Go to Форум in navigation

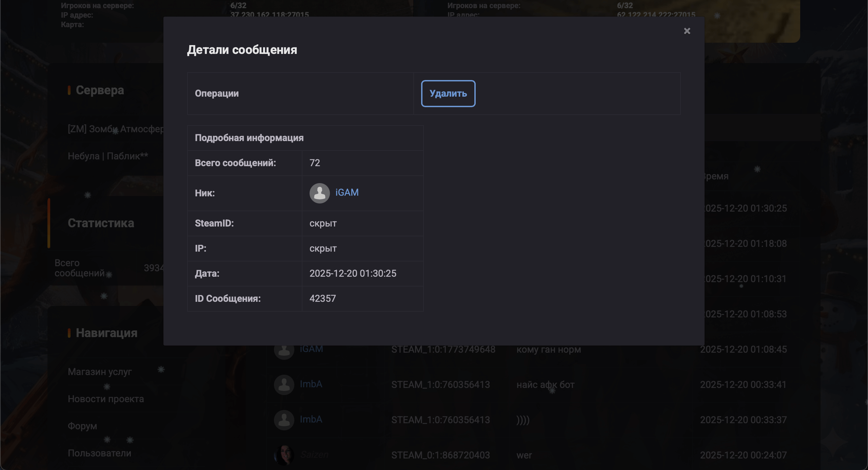click(82, 426)
